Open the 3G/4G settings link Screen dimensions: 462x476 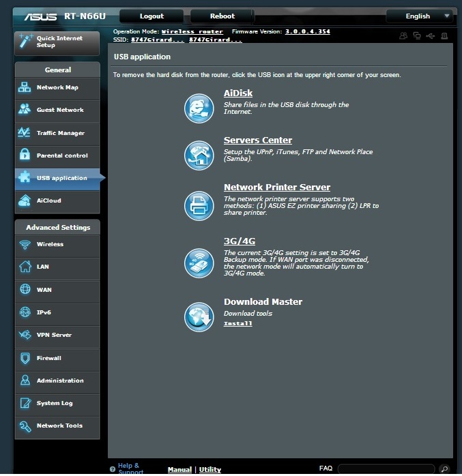point(240,241)
